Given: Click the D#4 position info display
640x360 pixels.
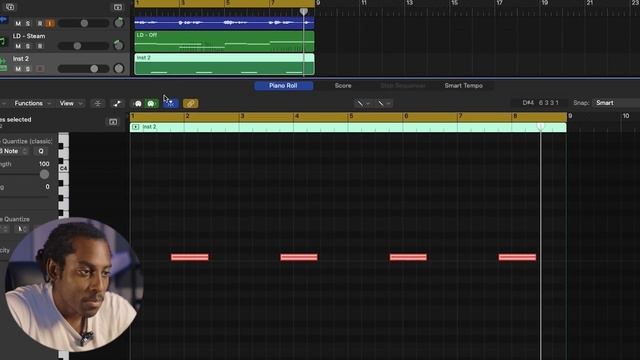Looking at the screenshot, I should coord(540,103).
